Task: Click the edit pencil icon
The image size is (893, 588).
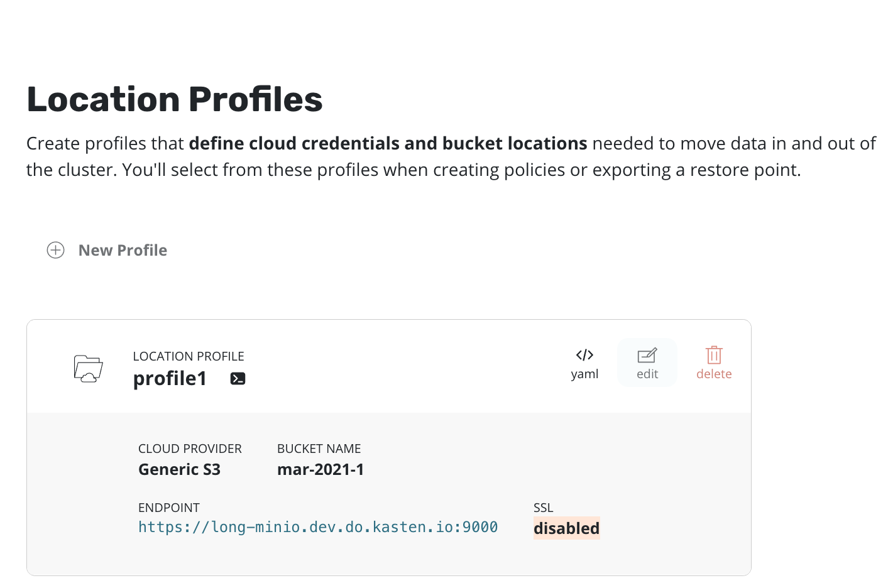Action: tap(647, 356)
